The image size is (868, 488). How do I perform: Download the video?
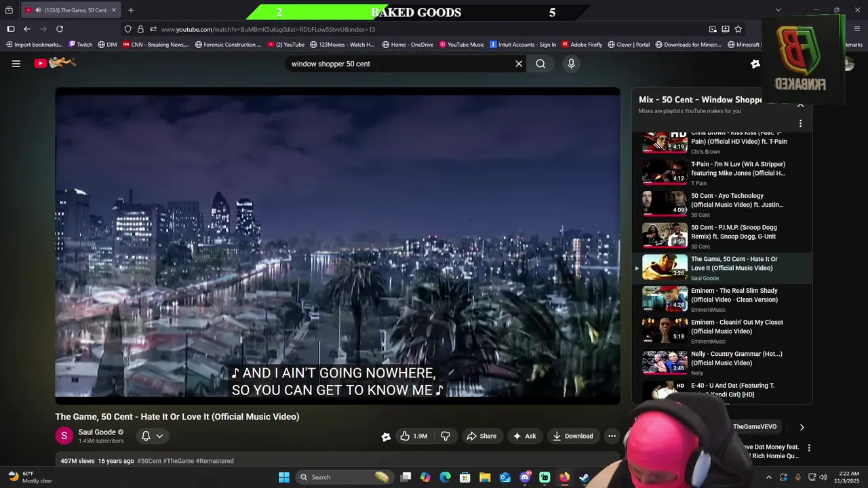[573, 436]
